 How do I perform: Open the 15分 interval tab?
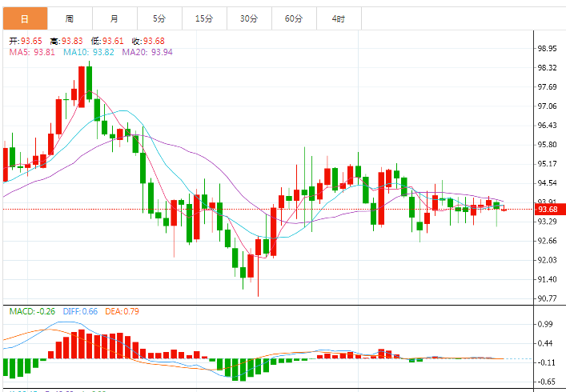tap(204, 18)
